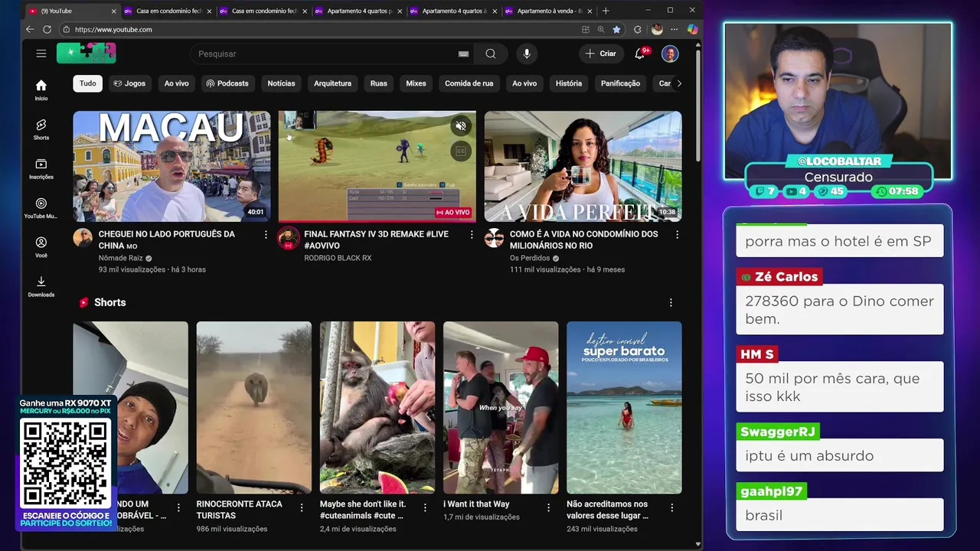Select the Tudo filter chip

coord(88,83)
